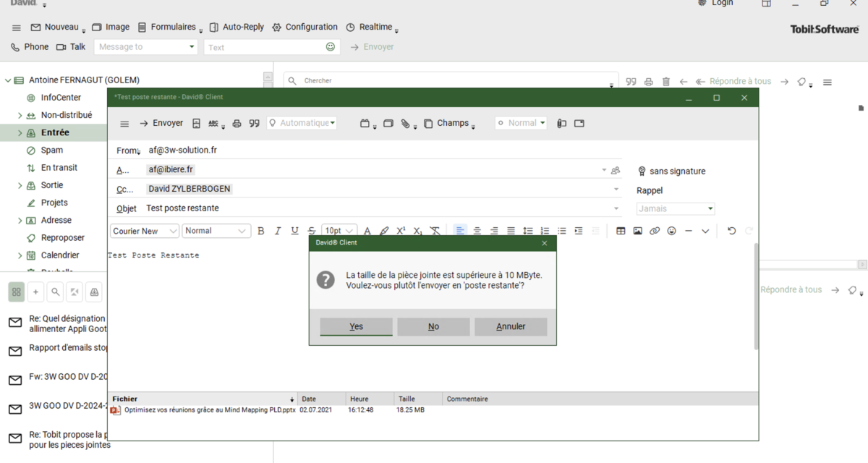Image resolution: width=868 pixels, height=463 pixels.
Task: Insert an image in message body
Action: tap(637, 231)
